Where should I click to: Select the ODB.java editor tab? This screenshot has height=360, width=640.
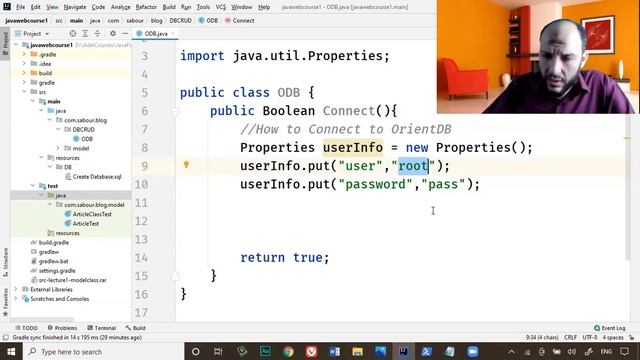tap(156, 33)
